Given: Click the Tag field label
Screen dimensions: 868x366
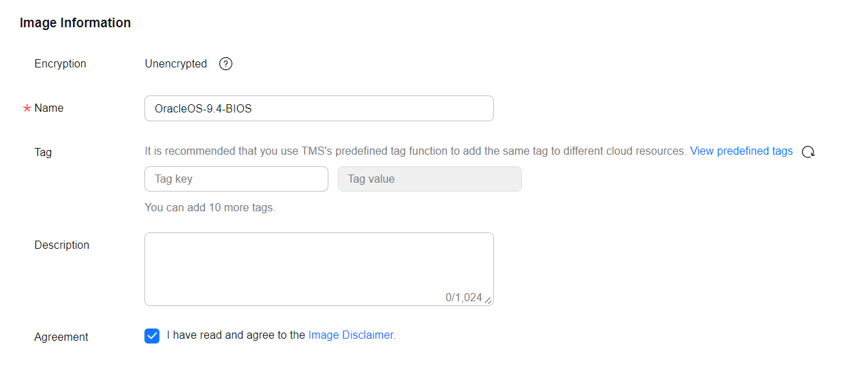Looking at the screenshot, I should tap(43, 153).
